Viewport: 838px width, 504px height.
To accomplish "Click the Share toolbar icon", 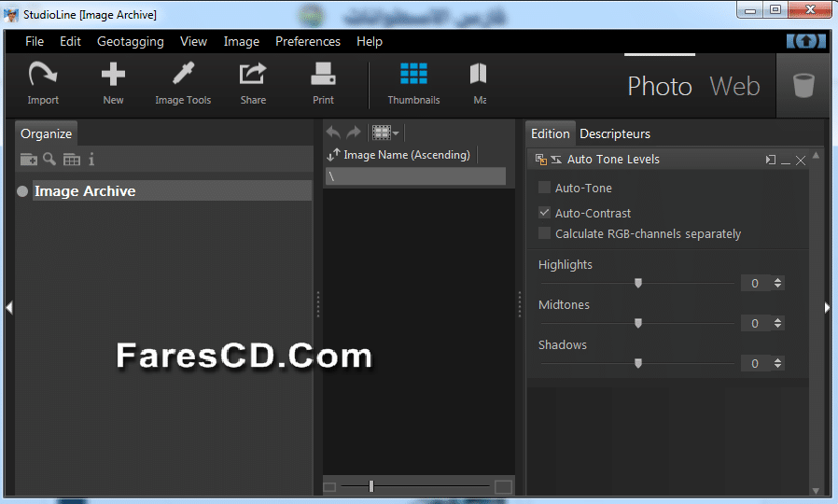I will (x=253, y=74).
